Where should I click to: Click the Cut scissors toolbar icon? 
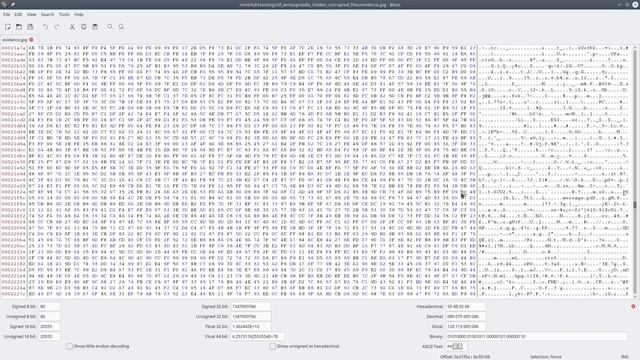[72, 27]
